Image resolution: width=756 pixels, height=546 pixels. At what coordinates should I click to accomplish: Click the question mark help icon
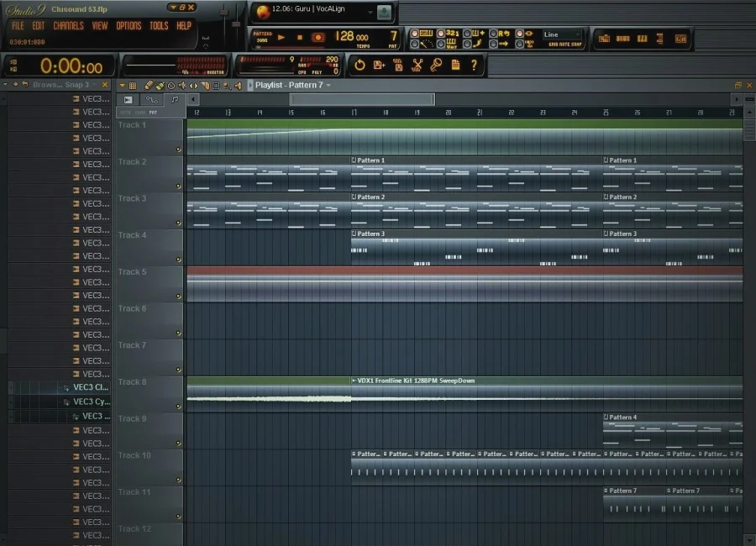pos(474,65)
